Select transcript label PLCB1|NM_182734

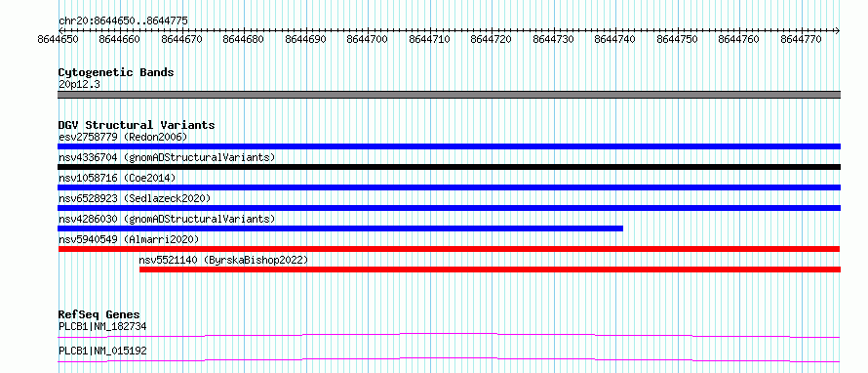(102, 326)
